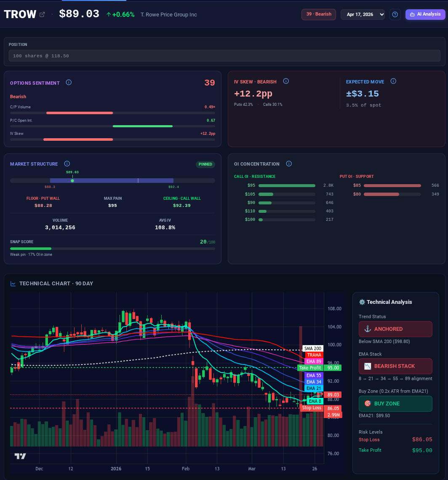The height and width of the screenshot is (480, 448).
Task: Click the $85 put OI support bar
Action: (392, 185)
